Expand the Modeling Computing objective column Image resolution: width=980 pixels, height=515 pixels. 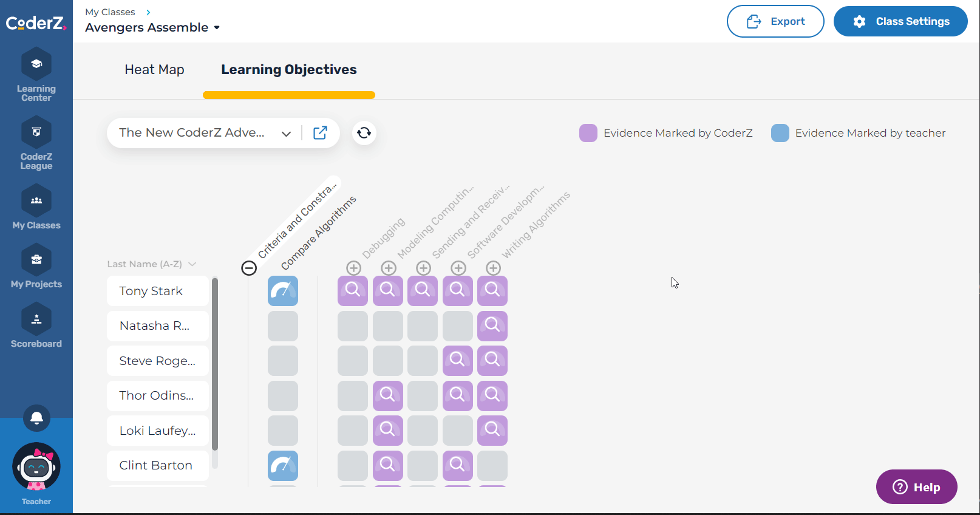pyautogui.click(x=389, y=268)
